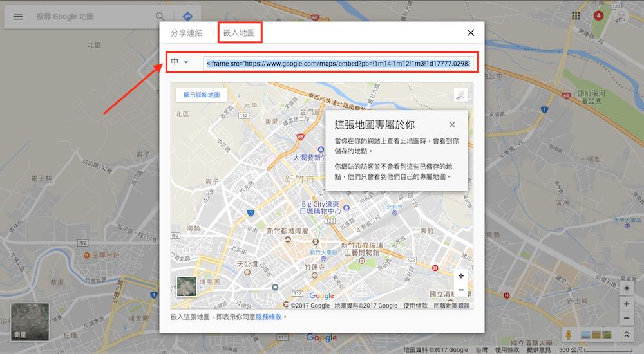Select the 嵌入地圖 tab
The width and height of the screenshot is (644, 354).
239,33
